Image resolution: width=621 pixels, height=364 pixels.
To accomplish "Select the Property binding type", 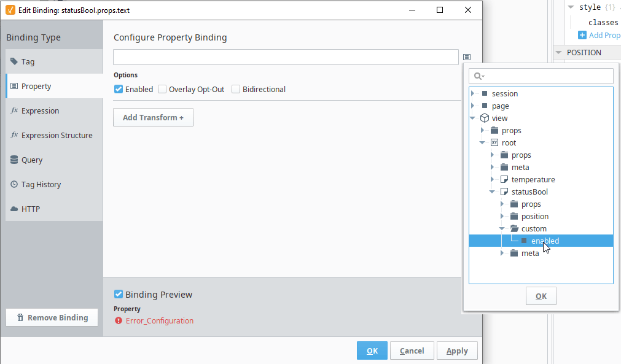I will click(x=54, y=86).
